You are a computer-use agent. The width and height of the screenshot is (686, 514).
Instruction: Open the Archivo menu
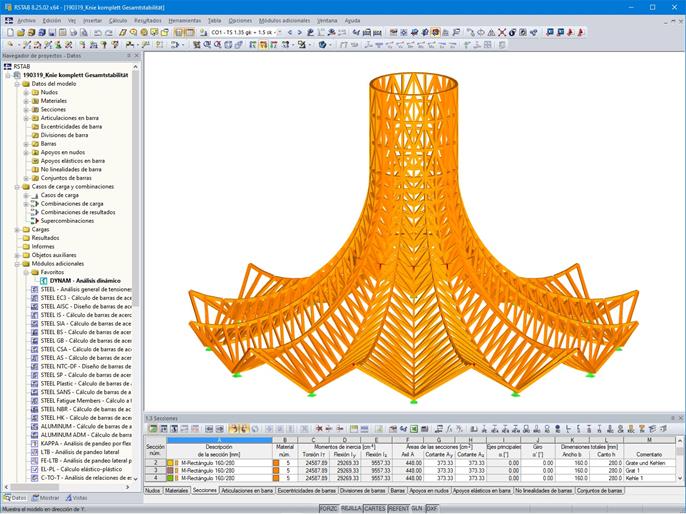click(x=26, y=21)
